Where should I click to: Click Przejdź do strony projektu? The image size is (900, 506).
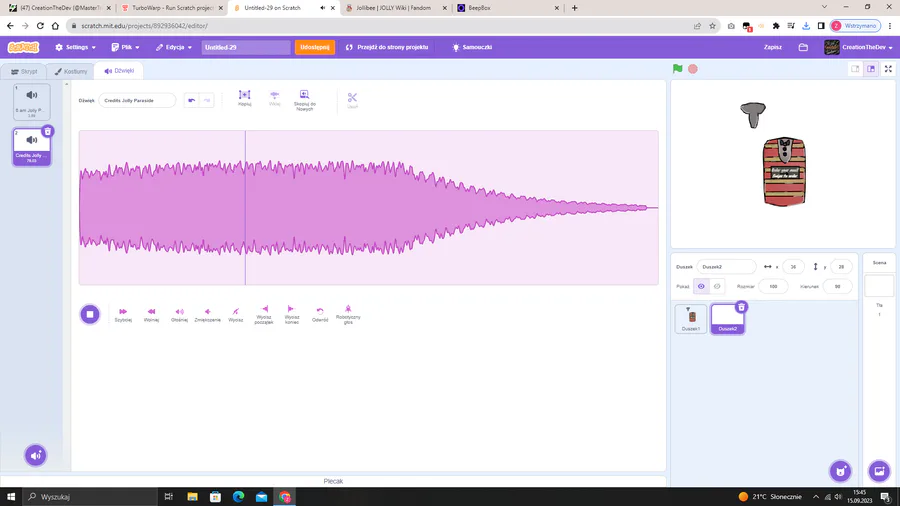(387, 47)
